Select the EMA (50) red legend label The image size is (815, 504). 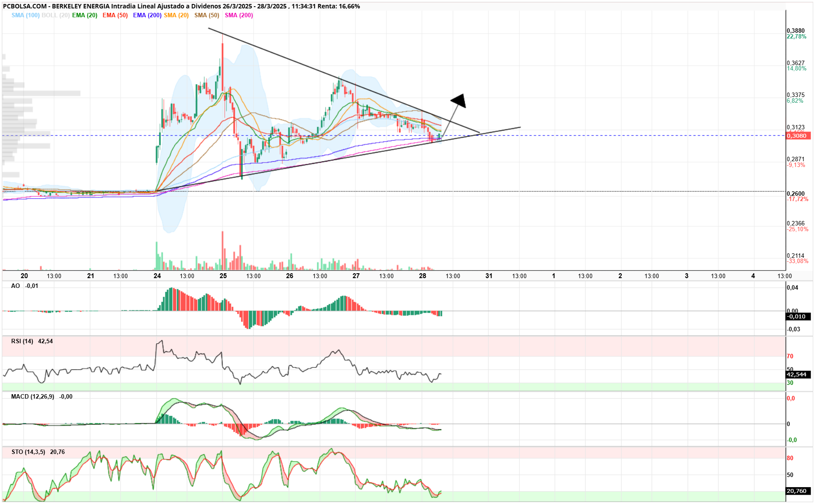115,15
